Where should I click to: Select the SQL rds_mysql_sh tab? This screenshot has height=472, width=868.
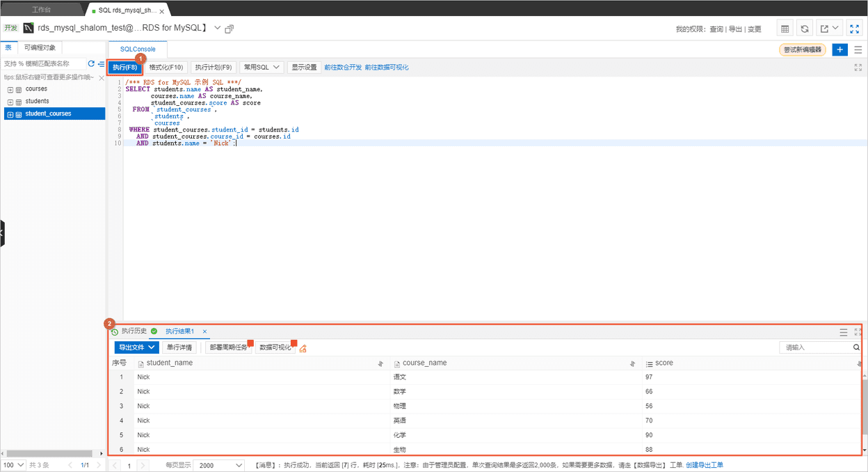127,10
